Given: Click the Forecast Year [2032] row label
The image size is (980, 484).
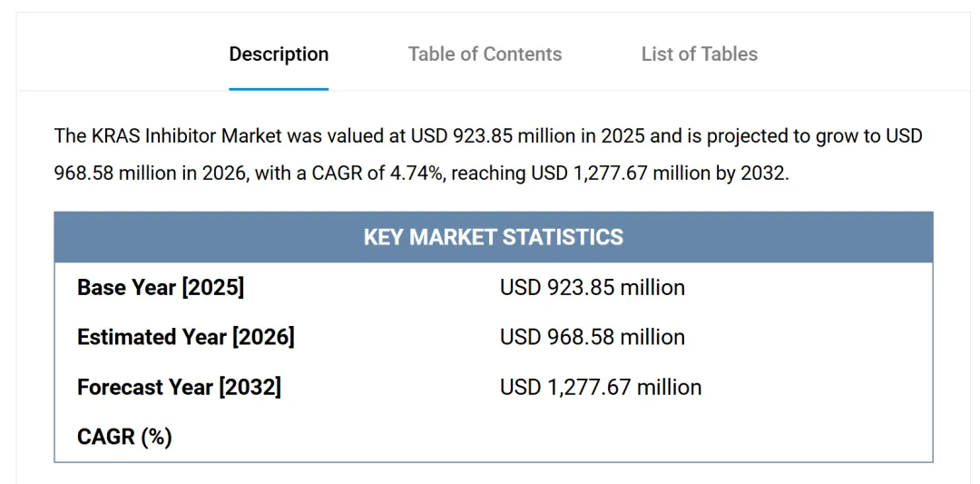Looking at the screenshot, I should pos(179,388).
